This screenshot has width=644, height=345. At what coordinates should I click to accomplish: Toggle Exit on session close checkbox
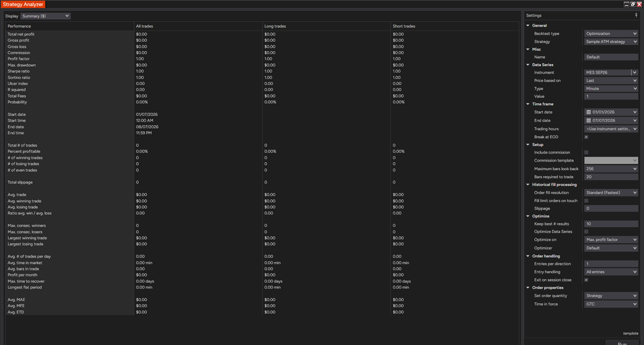(586, 279)
